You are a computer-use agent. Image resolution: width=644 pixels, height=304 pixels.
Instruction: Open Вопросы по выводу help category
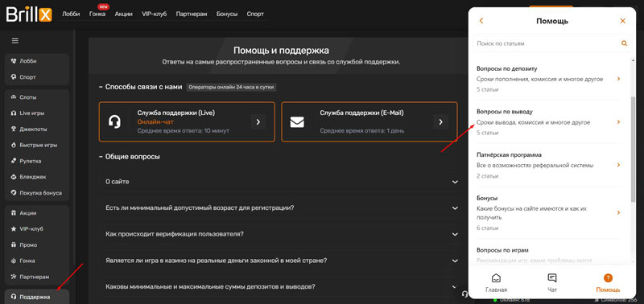point(549,122)
